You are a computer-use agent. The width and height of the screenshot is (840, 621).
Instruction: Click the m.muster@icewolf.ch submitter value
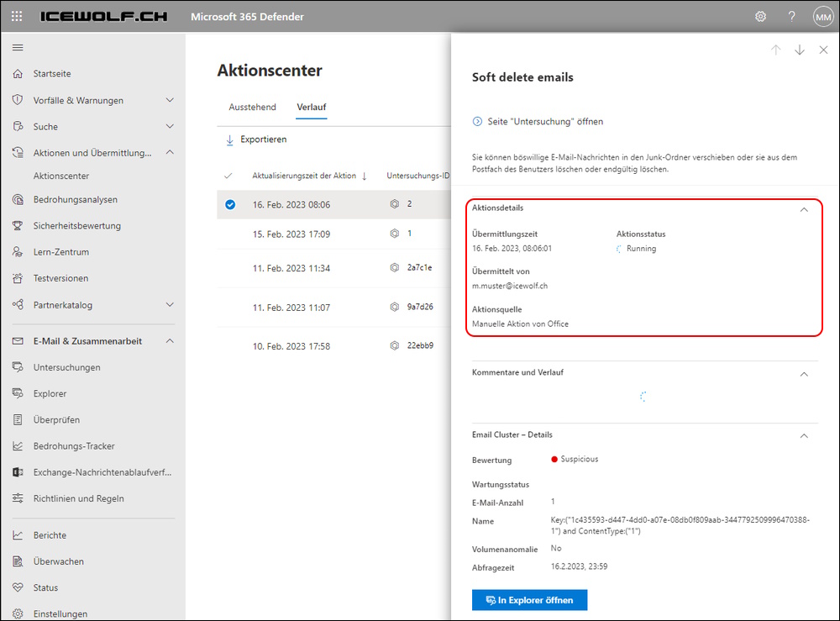(510, 286)
